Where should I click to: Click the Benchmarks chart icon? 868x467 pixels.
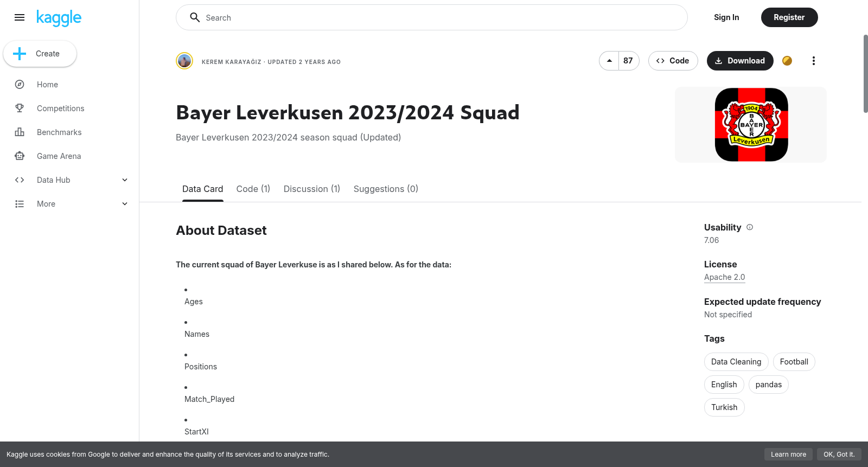pyautogui.click(x=20, y=132)
